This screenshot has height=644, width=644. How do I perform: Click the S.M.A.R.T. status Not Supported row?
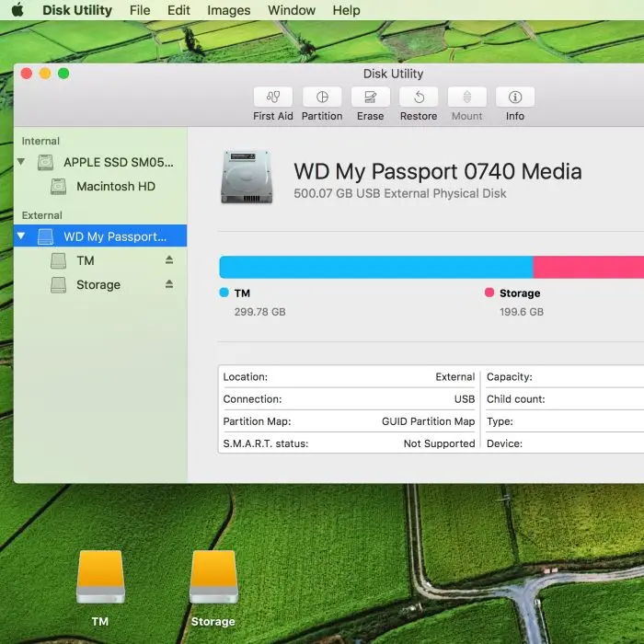coord(349,443)
